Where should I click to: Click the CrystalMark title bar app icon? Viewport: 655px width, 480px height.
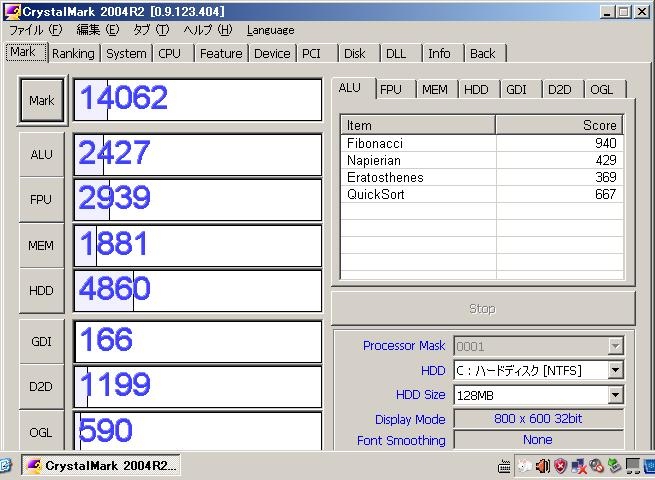[12, 10]
